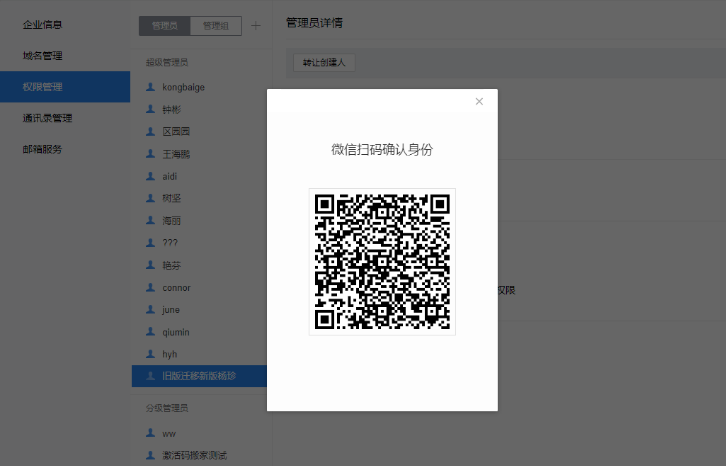Select the 旧版迁移新版杨珍 entry
This screenshot has width=726, height=466.
pos(200,376)
